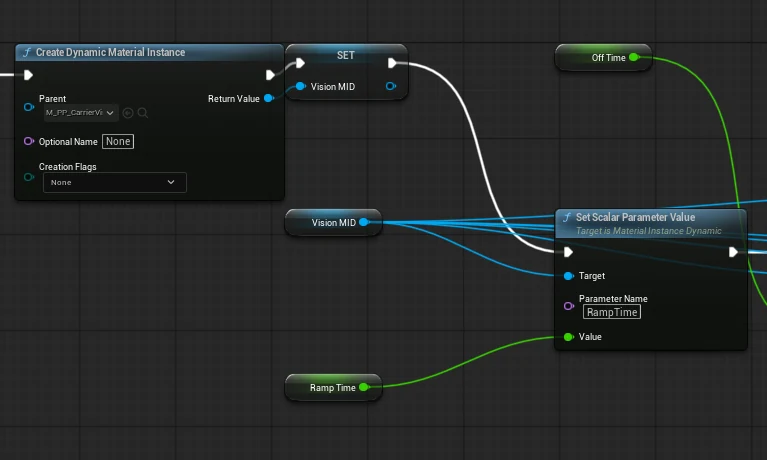Click the function icon on Create Dynamic Material Instance
The width and height of the screenshot is (767, 460).
27,52
